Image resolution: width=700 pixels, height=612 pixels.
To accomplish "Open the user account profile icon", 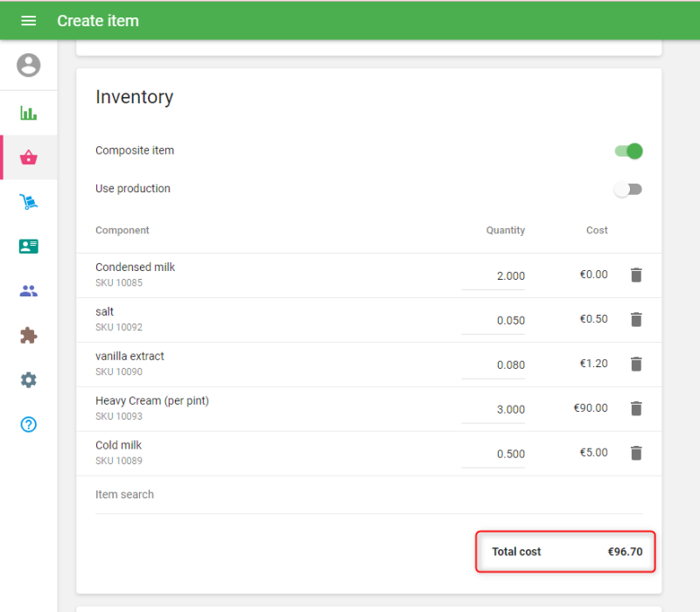I will (29, 65).
